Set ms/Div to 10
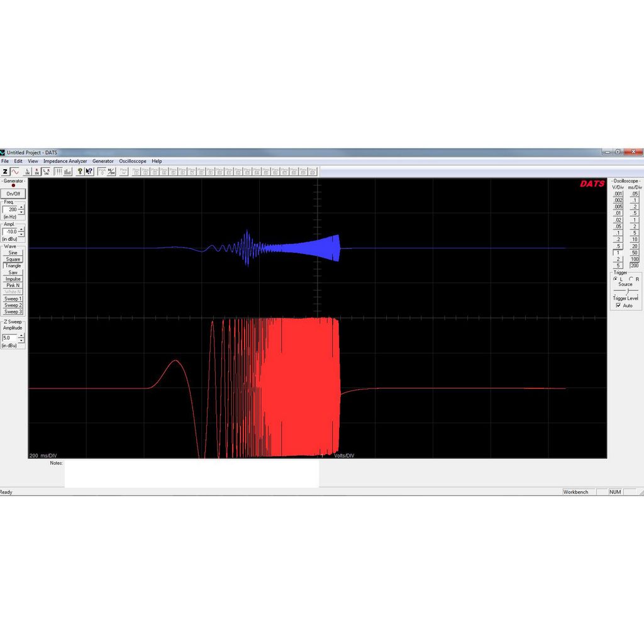644x644 pixels. point(635,240)
